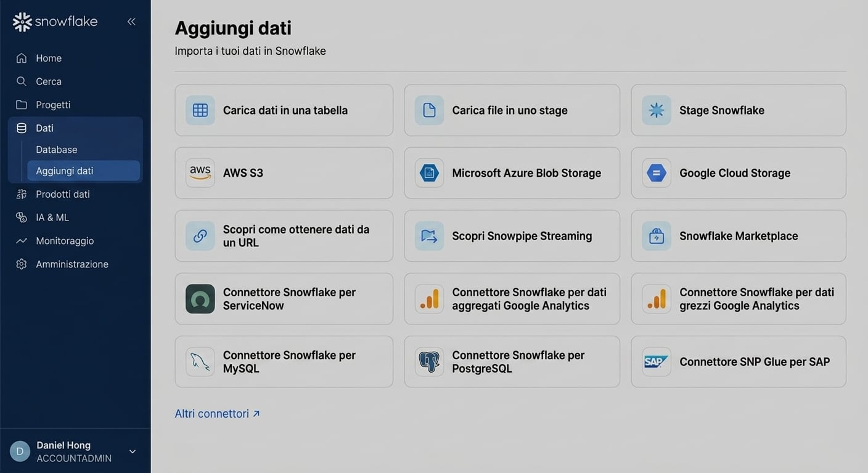Image resolution: width=868 pixels, height=473 pixels.
Task: Click the Daniel Hong user name
Action: click(x=63, y=445)
